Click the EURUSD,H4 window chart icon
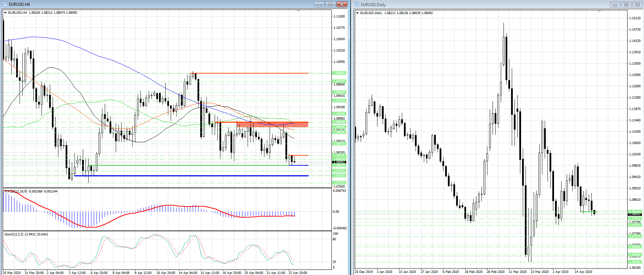This screenshot has width=644, height=275. pyautogui.click(x=5, y=4)
